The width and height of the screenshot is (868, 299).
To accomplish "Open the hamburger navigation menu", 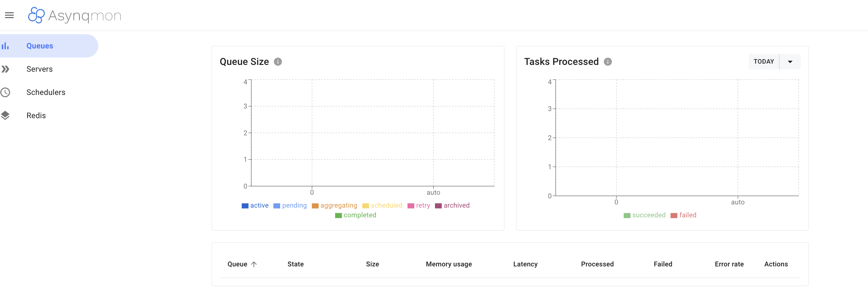I will (x=9, y=15).
